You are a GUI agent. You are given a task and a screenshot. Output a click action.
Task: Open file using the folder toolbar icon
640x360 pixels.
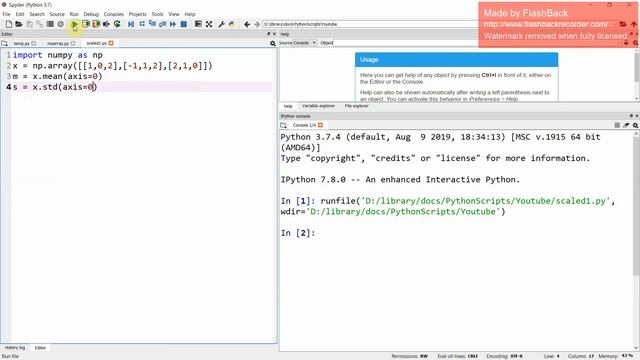point(19,24)
